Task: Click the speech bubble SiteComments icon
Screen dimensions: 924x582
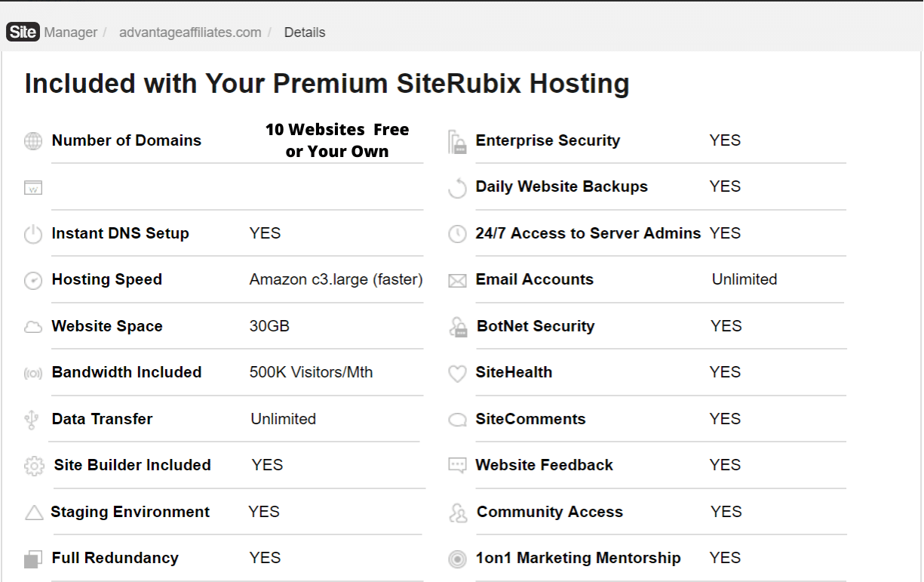Action: point(457,420)
